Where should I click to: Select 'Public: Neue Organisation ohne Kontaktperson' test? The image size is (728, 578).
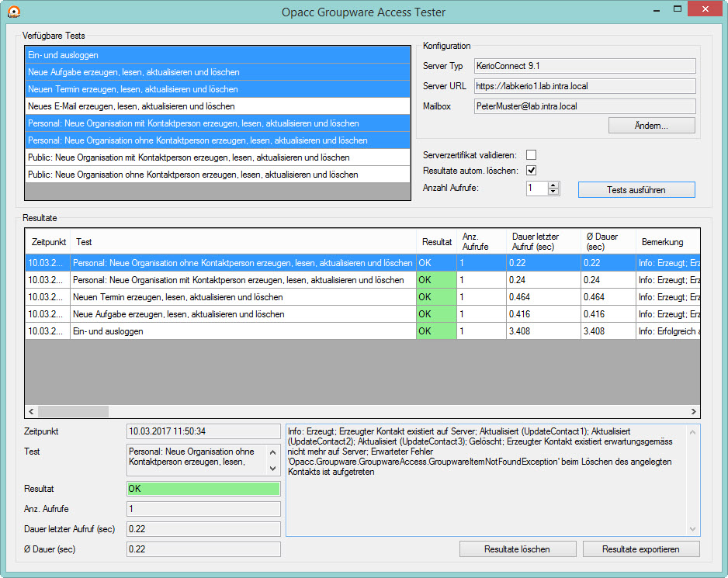pos(218,175)
